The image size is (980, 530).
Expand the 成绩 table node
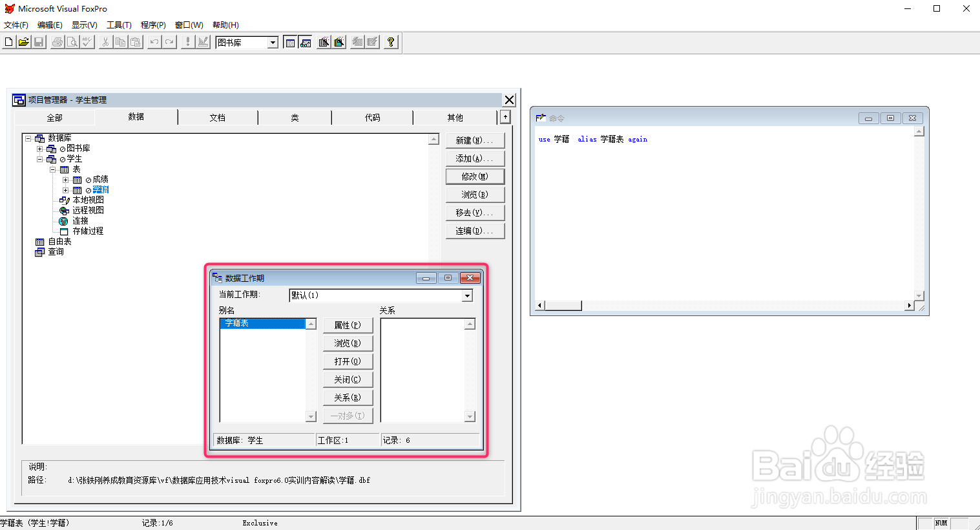click(66, 180)
